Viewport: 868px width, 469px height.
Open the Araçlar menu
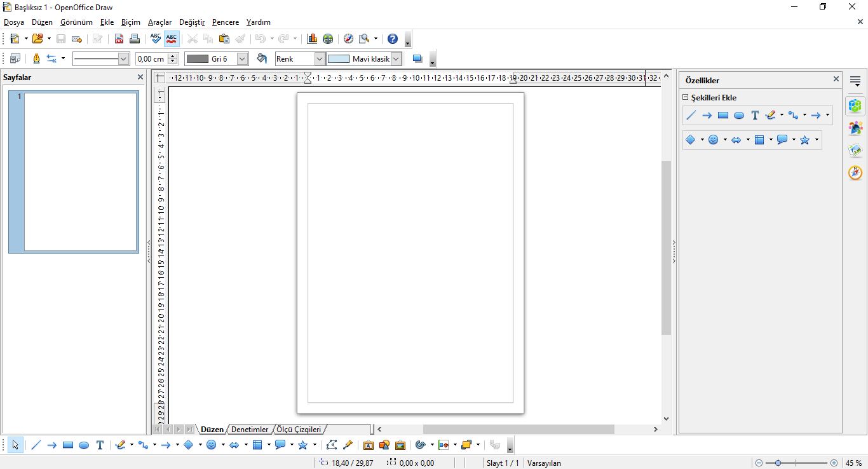159,22
